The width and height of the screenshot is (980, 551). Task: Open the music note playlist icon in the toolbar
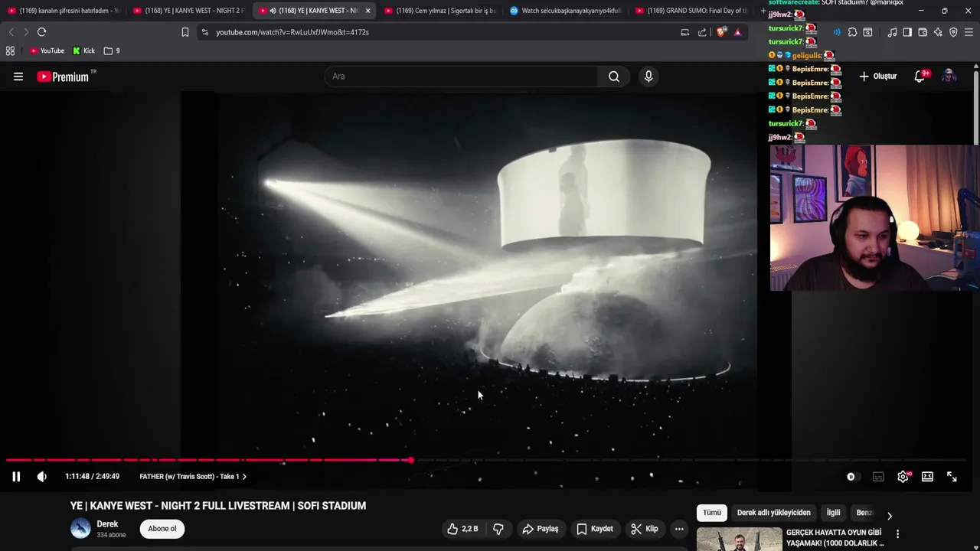click(892, 32)
